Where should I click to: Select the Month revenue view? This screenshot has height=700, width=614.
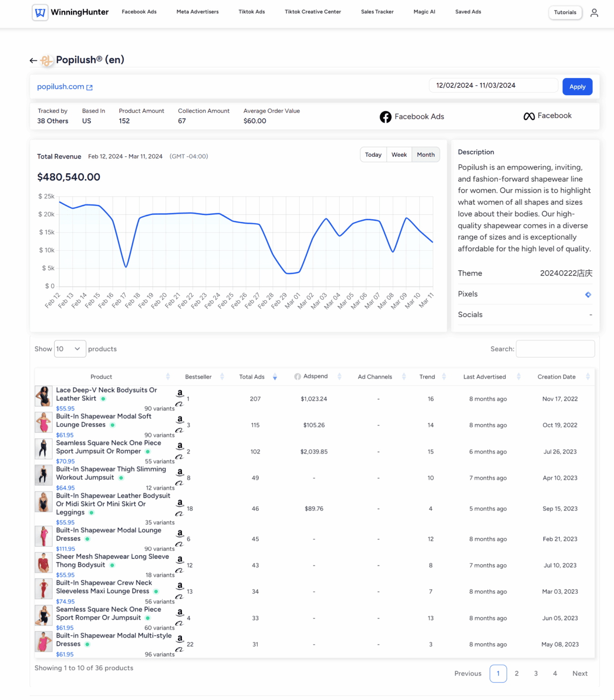tap(426, 155)
